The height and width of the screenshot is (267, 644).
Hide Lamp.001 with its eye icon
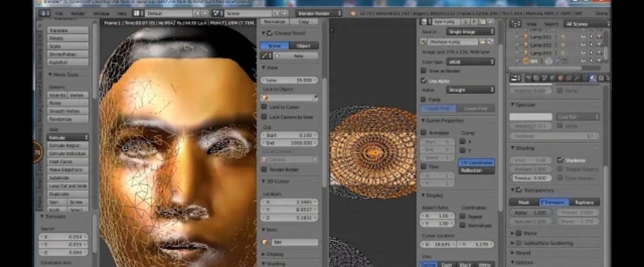coord(583,37)
